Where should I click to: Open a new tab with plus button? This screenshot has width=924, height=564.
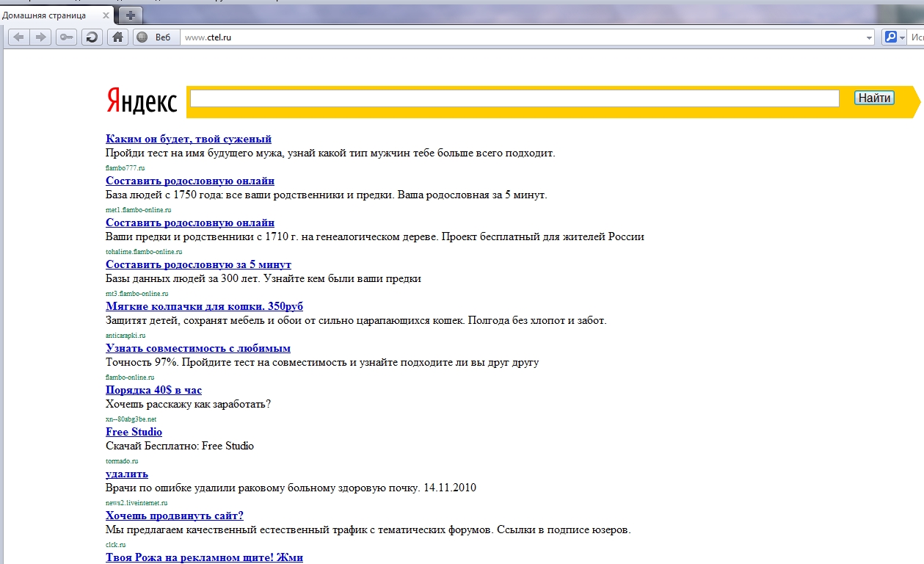coord(131,15)
